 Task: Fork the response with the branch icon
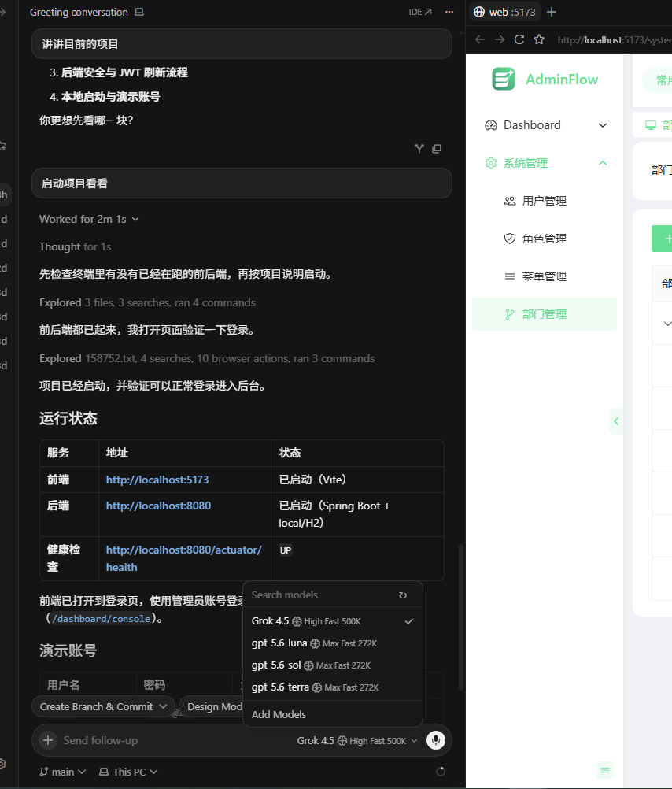pyautogui.click(x=419, y=149)
